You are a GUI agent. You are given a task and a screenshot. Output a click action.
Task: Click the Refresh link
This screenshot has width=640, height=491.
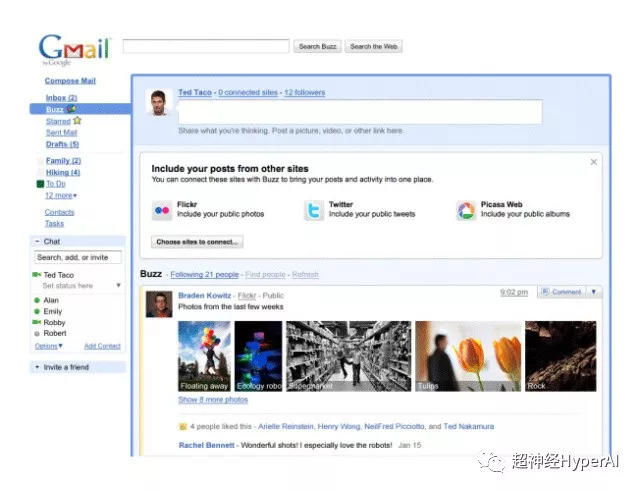tap(305, 275)
